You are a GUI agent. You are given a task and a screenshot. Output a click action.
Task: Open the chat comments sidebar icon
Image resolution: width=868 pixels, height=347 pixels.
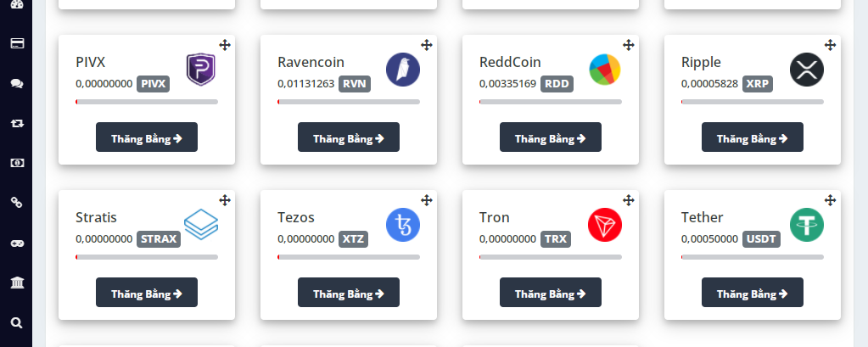tap(16, 83)
